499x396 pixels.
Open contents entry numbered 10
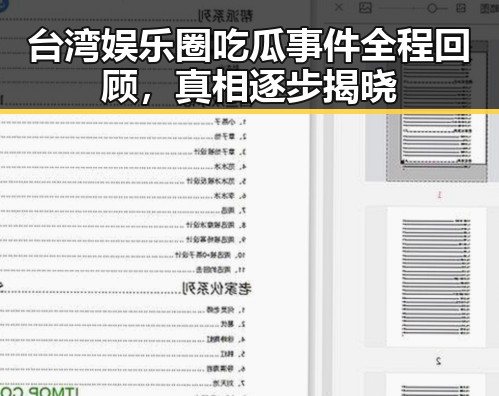click(211, 255)
